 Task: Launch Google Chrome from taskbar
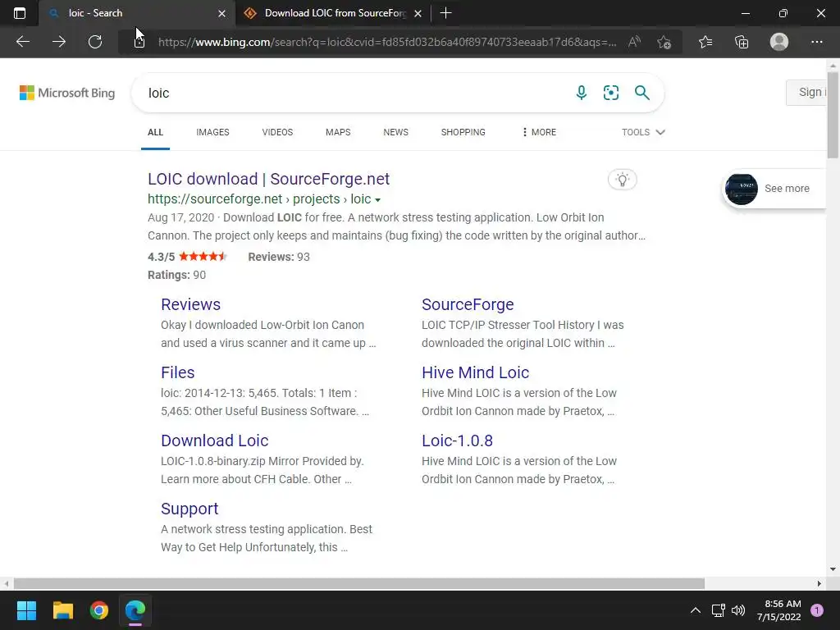click(99, 610)
